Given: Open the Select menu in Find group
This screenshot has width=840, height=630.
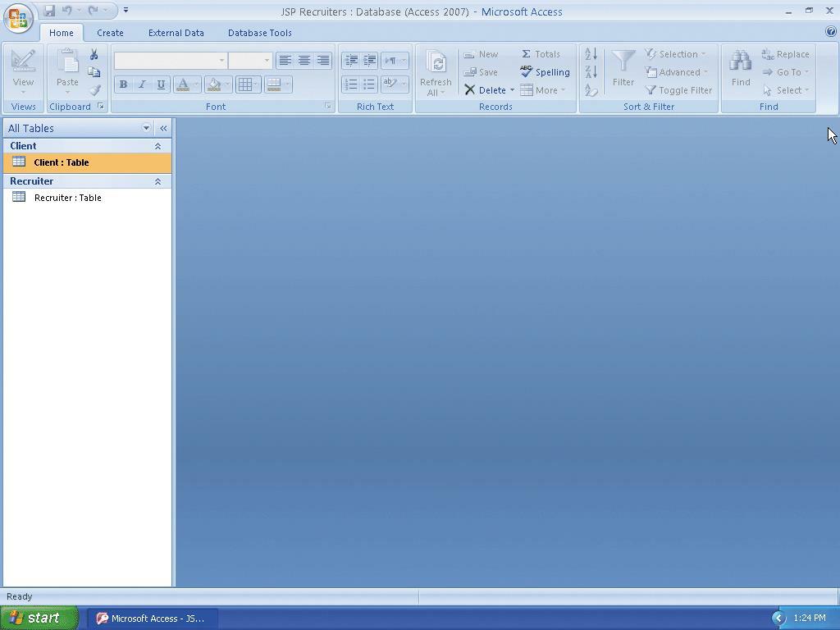Looking at the screenshot, I should pyautogui.click(x=786, y=90).
